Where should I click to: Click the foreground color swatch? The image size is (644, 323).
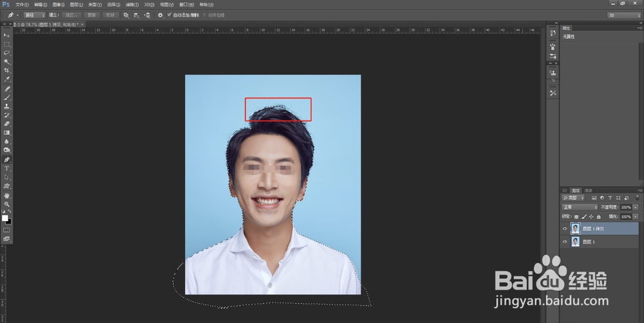tap(5, 218)
